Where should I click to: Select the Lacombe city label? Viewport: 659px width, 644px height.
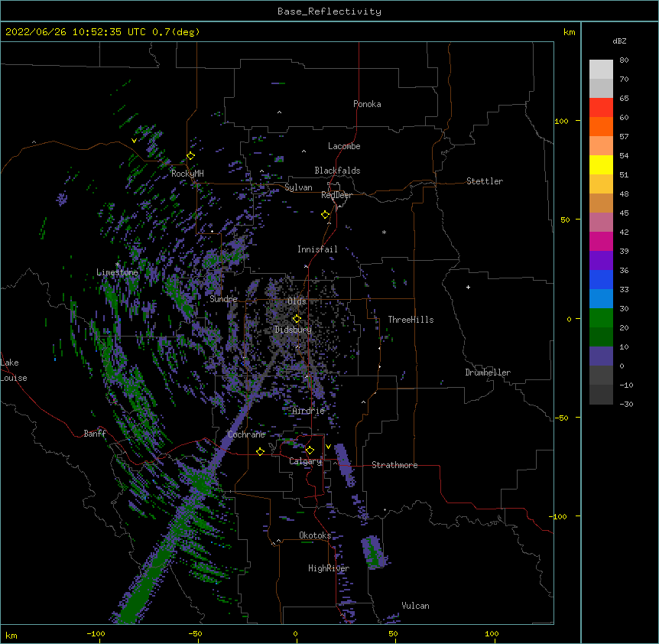(x=344, y=146)
